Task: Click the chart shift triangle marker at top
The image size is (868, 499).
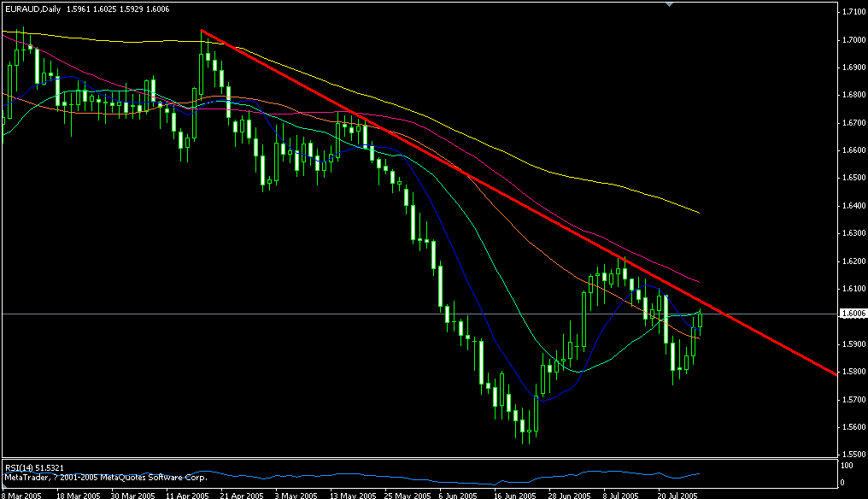Action: (669, 4)
